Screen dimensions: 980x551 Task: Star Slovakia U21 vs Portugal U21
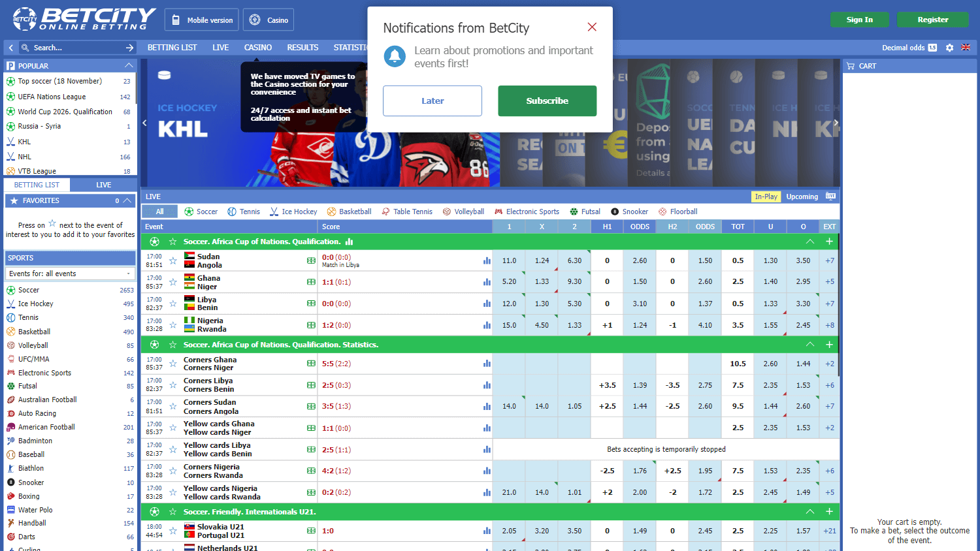point(173,531)
